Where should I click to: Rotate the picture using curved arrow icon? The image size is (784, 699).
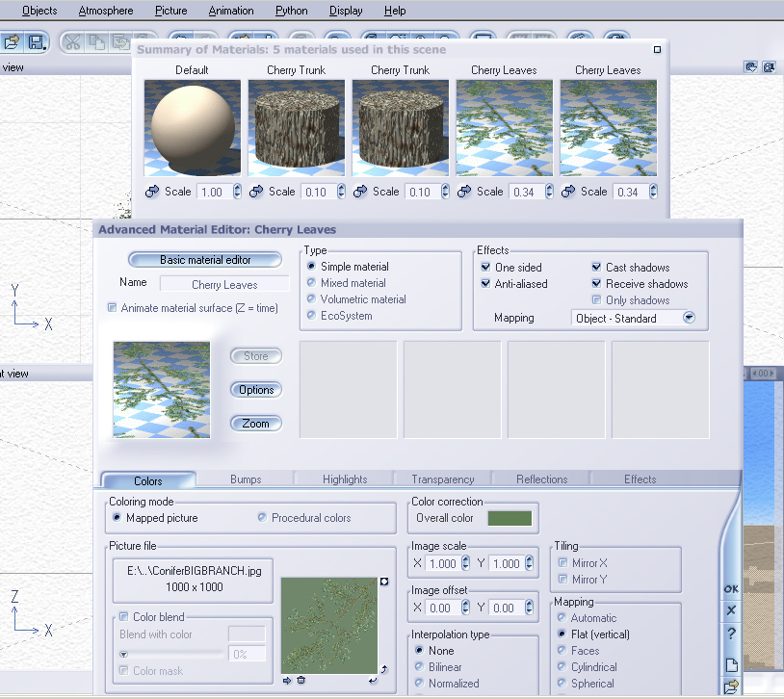pyautogui.click(x=385, y=667)
